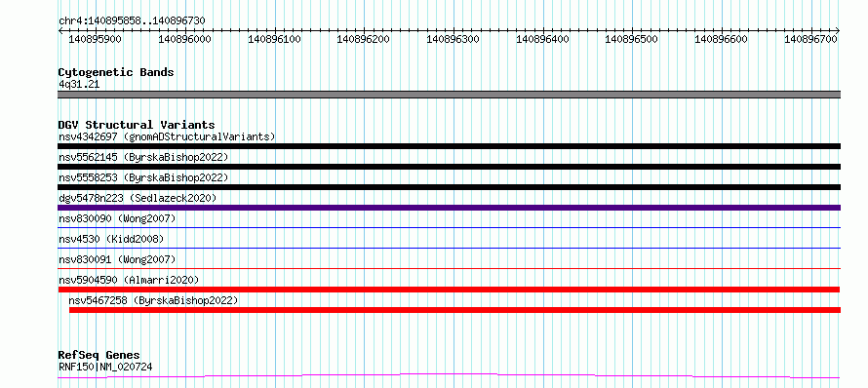Select the nsv5562145 black variant bar
This screenshot has height=388, width=868.
coord(449,167)
